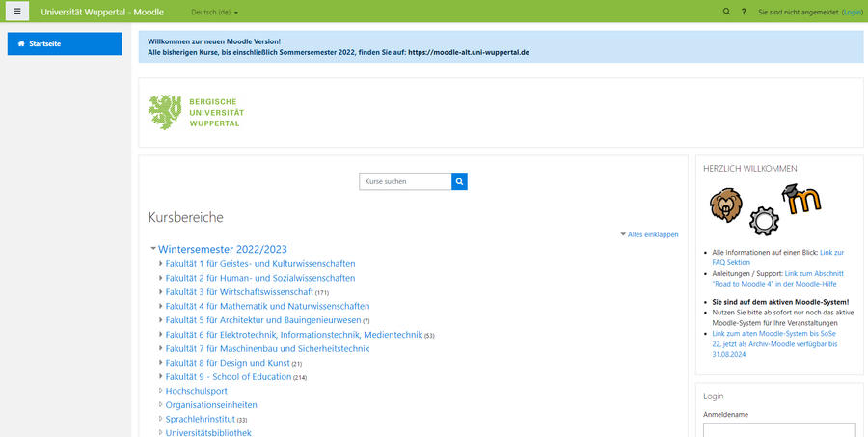Open the Universitätsbibliothek category
The image size is (868, 437).
coord(208,433)
